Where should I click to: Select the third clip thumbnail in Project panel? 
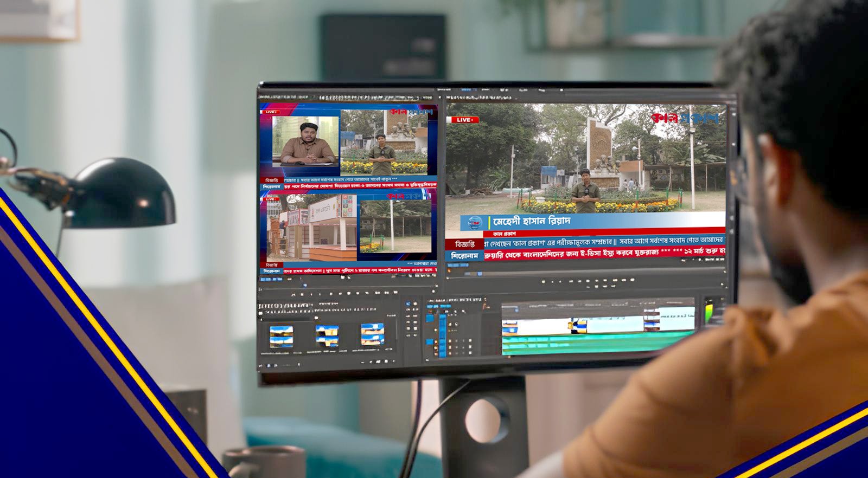pos(372,334)
